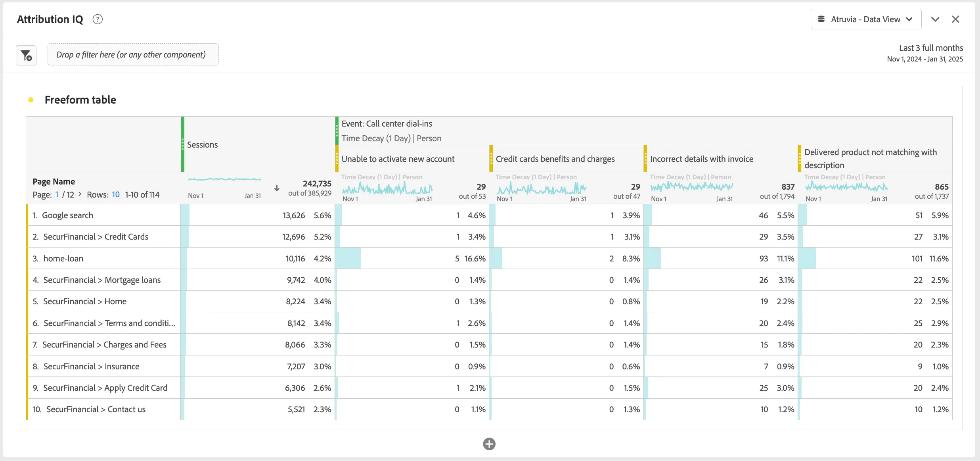Change the Rows count value 10
This screenshot has width=980, height=461.
(x=116, y=195)
